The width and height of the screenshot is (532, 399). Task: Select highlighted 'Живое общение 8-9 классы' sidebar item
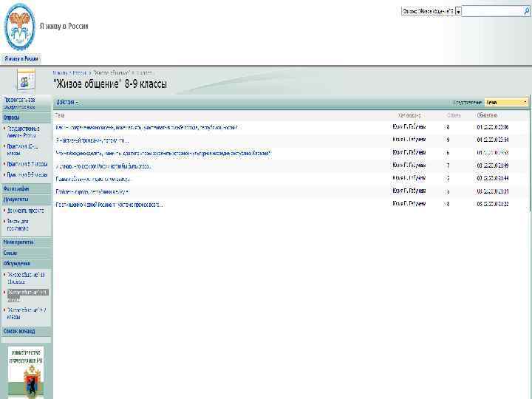28,296
